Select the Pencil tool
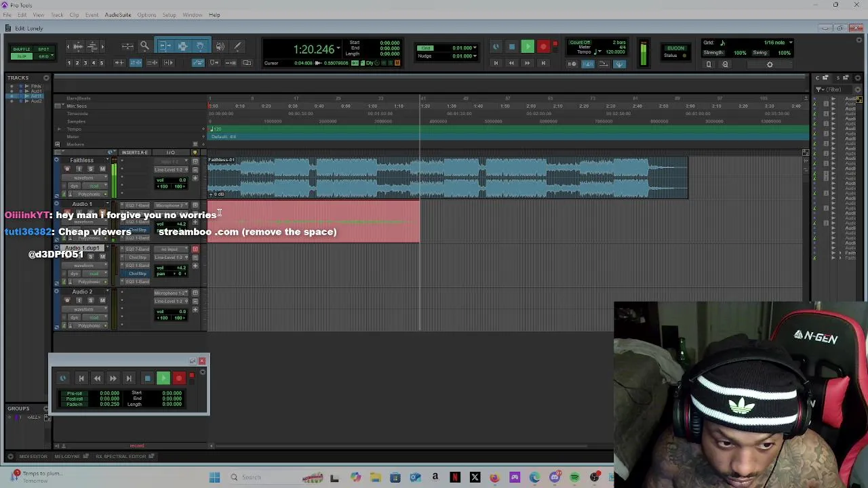This screenshot has height=488, width=868. 237,46
